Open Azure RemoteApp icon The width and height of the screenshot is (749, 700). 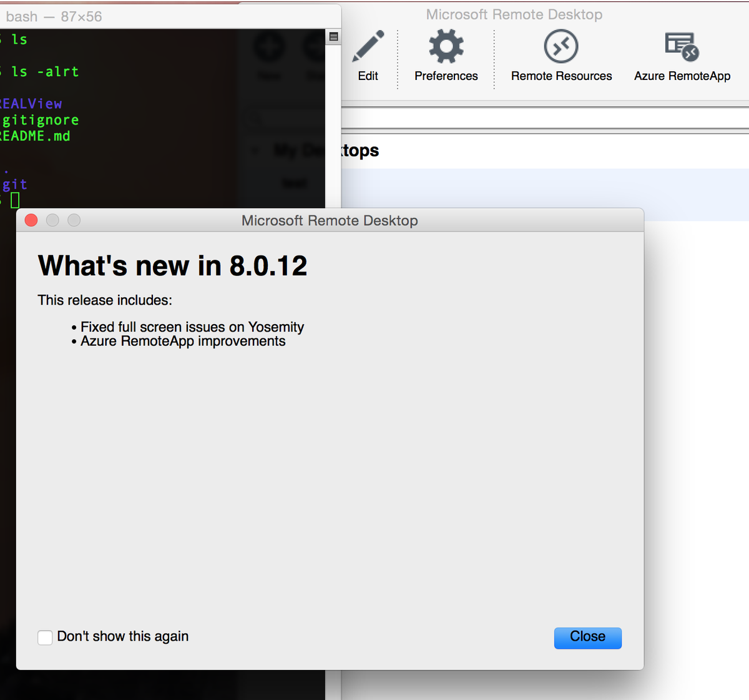tap(682, 47)
